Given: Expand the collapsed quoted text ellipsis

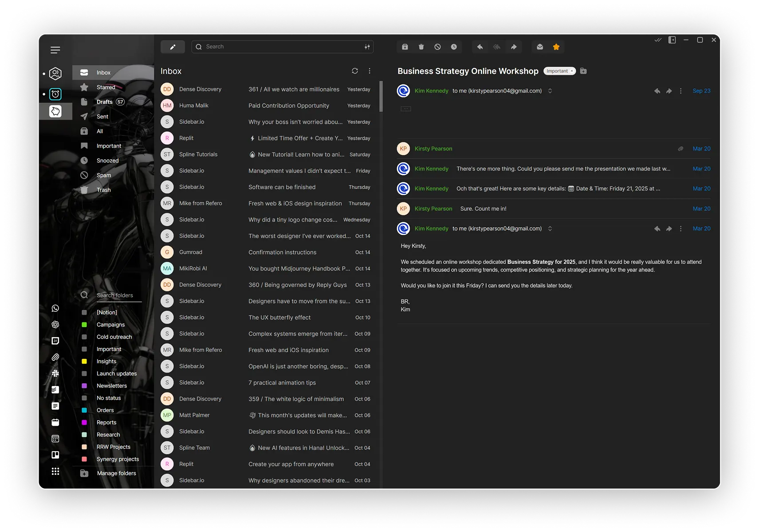Looking at the screenshot, I should click(406, 109).
